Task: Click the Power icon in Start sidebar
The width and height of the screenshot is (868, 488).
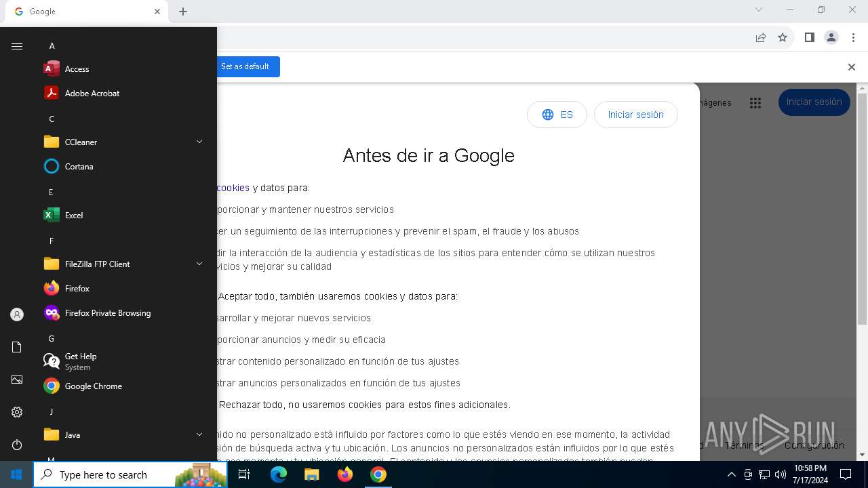Action: [17, 445]
